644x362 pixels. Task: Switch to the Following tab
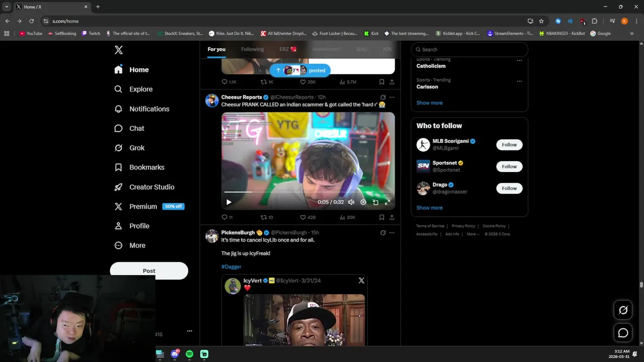[253, 49]
